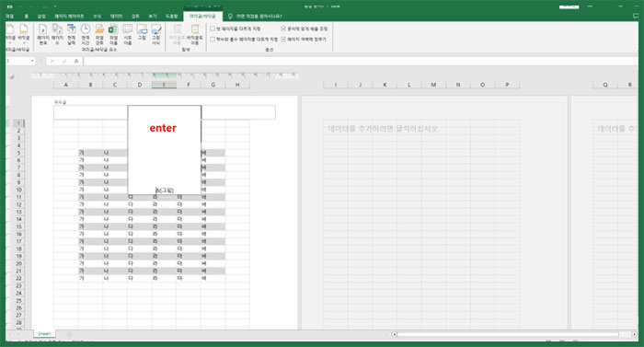Insert Number of Pages (페이지 수) element

[x=57, y=35]
